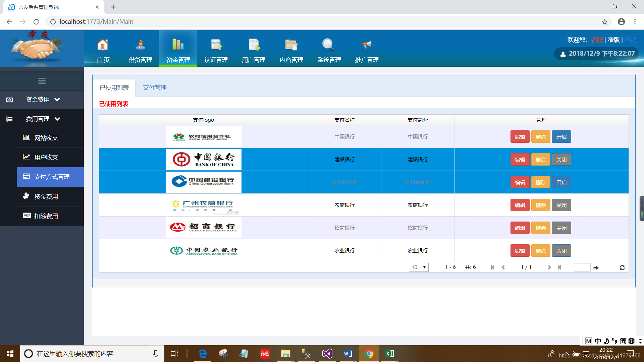Click 关闭 for 农商银行 row
The image size is (644, 362).
point(561,205)
